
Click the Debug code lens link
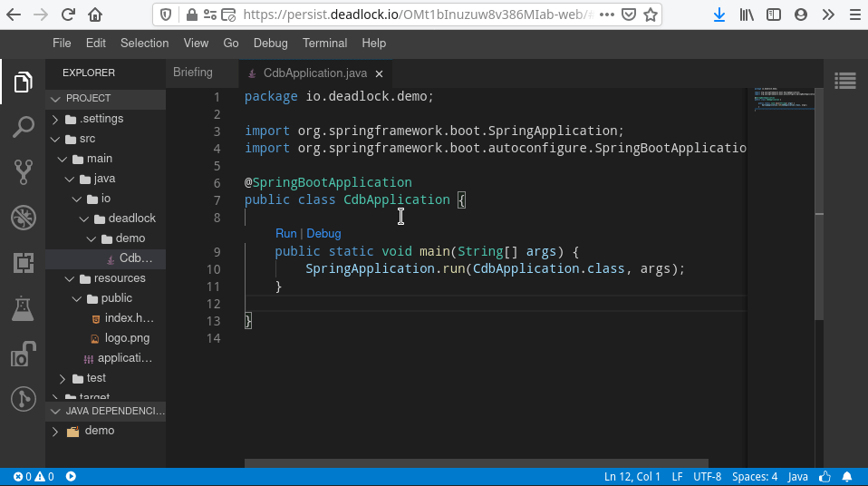click(323, 233)
